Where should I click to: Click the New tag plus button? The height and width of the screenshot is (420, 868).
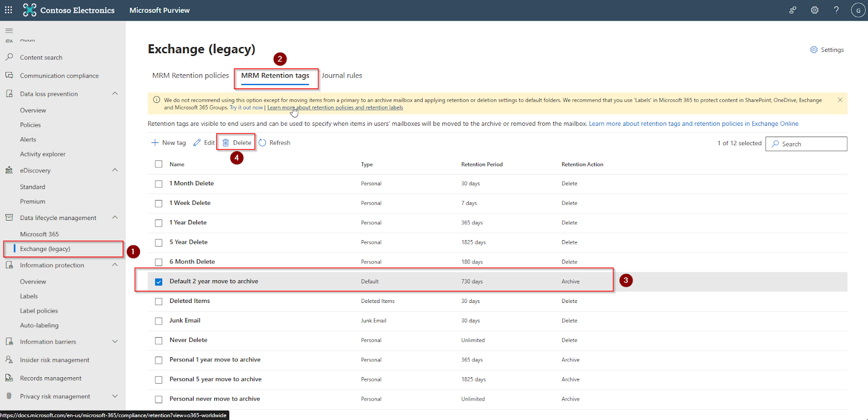point(168,143)
